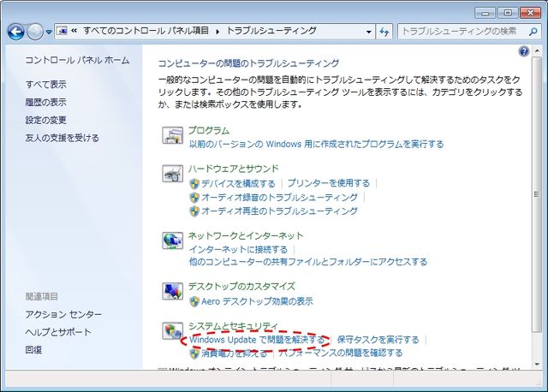Image resolution: width=548 pixels, height=392 pixels.
Task: Expand the breadcrumb arrow before トラブルシューティング
Action: (217, 32)
